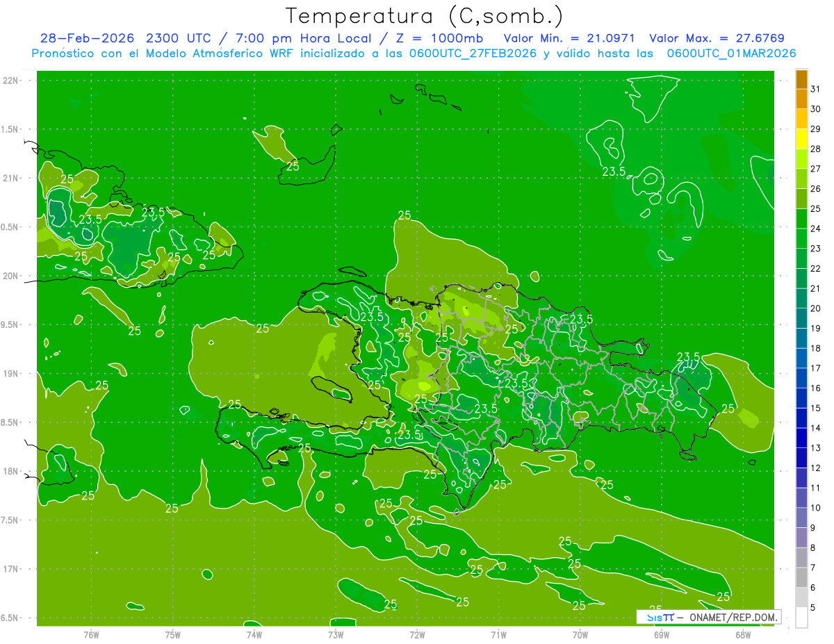834x644 pixels.
Task: Click the '69W' longitude axis label
Action: pos(662,634)
